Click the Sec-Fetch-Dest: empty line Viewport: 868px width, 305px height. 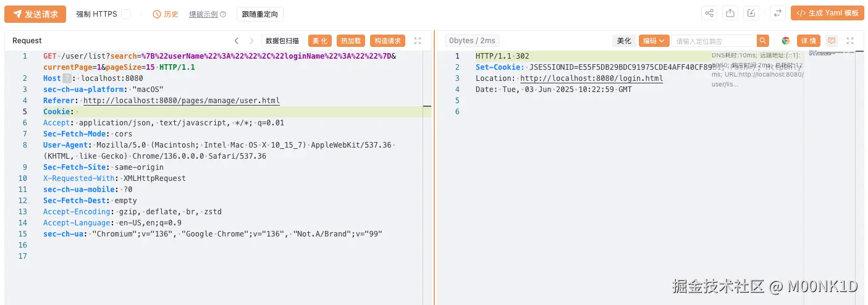(x=90, y=201)
